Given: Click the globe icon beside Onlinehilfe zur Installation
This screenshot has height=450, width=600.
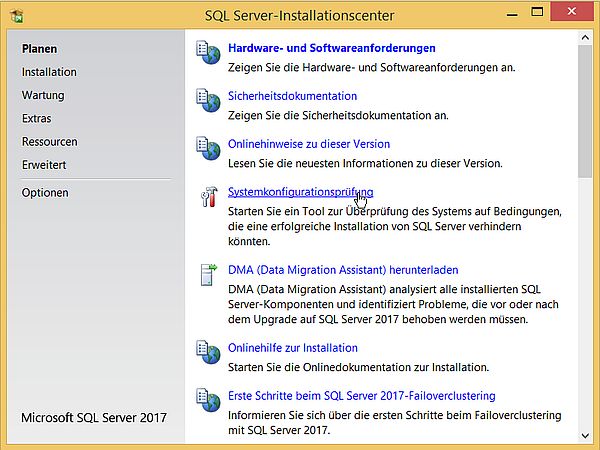Looking at the screenshot, I should (208, 352).
